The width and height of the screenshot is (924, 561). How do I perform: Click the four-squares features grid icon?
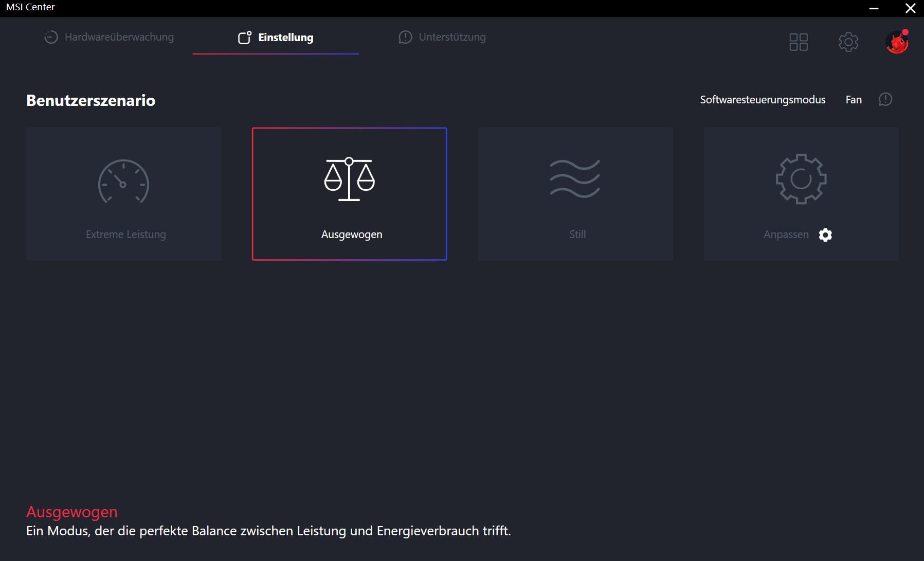799,42
